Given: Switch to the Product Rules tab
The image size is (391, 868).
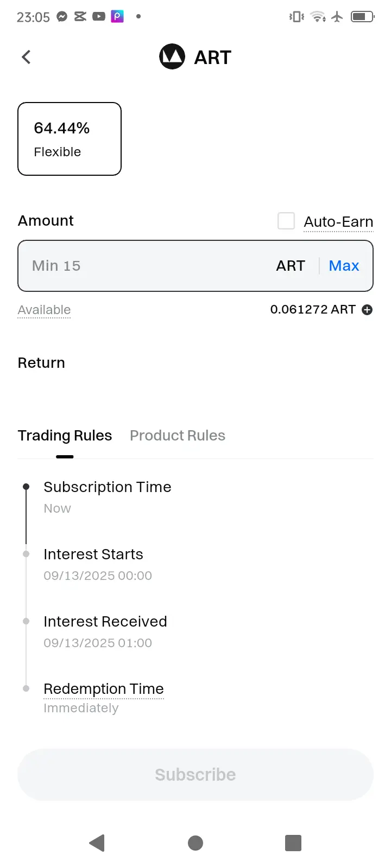Looking at the screenshot, I should [x=178, y=436].
